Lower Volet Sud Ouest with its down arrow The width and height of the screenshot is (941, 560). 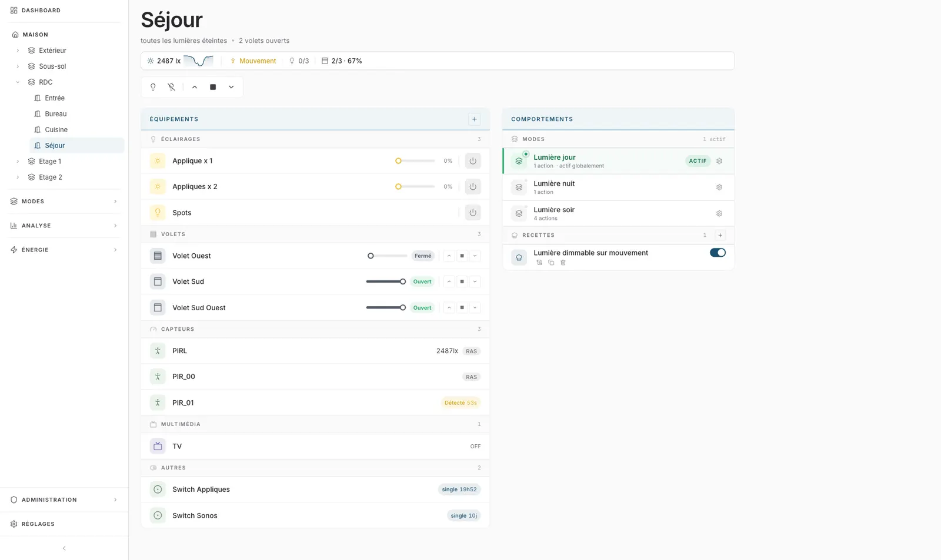pyautogui.click(x=475, y=307)
